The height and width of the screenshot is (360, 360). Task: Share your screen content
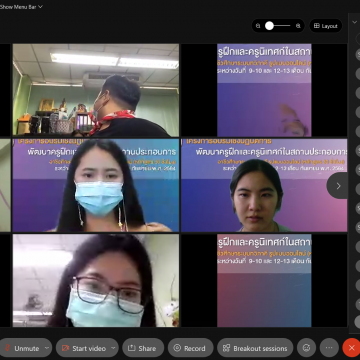(143, 348)
